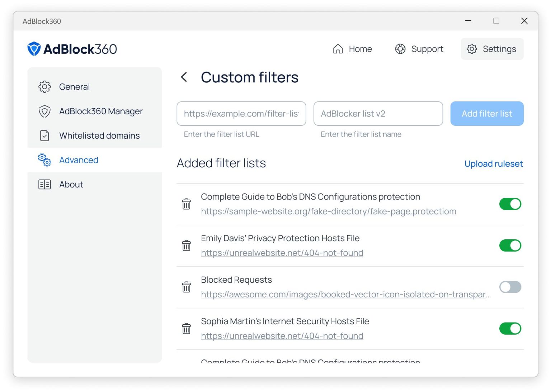Click the Support lifebuoy icon

click(400, 49)
